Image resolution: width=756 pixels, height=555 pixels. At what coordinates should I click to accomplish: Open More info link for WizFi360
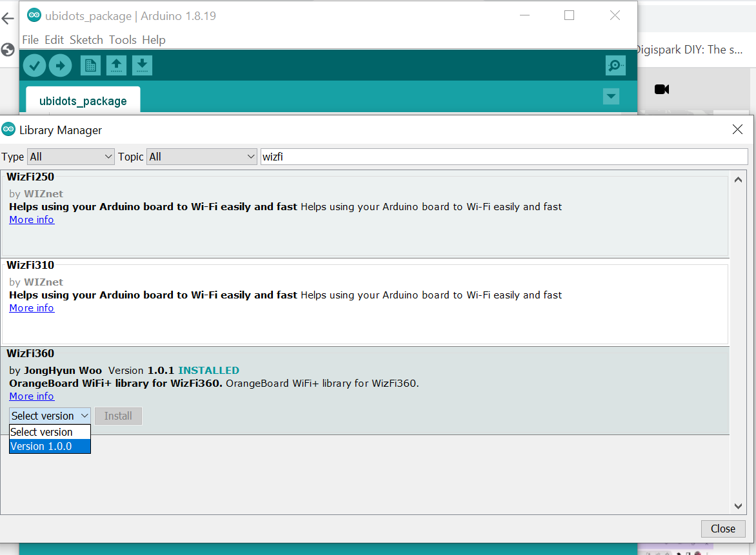(x=32, y=396)
